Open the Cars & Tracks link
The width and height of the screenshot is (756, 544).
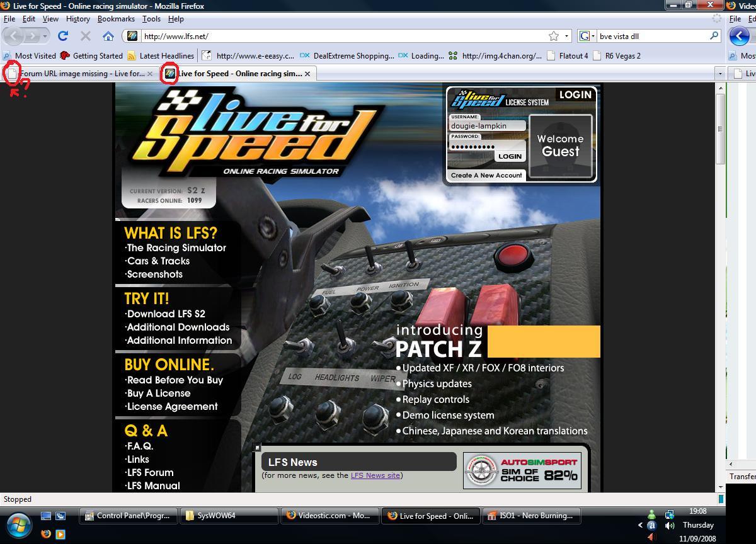coord(157,261)
